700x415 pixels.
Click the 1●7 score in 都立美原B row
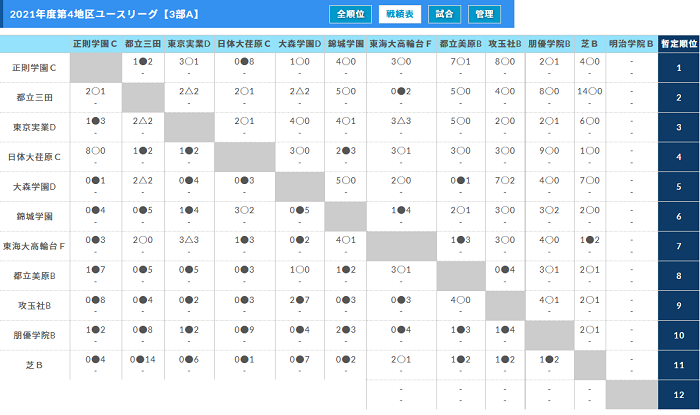[x=96, y=270]
